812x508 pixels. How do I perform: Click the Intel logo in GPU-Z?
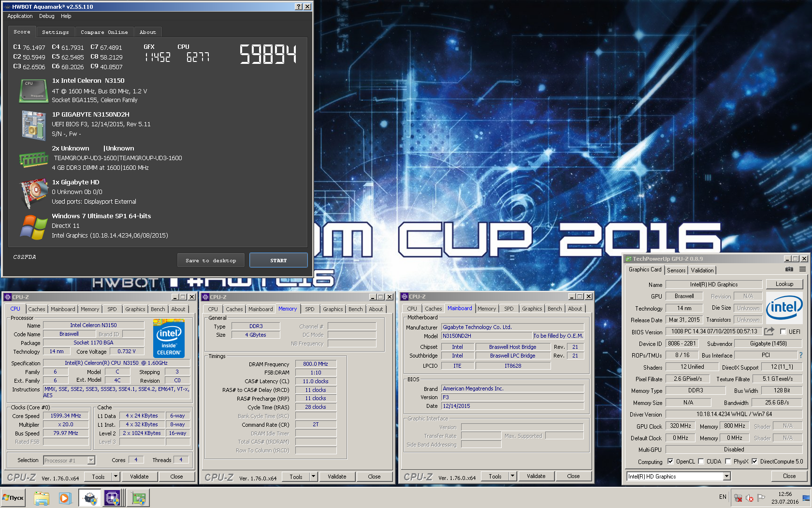click(784, 307)
